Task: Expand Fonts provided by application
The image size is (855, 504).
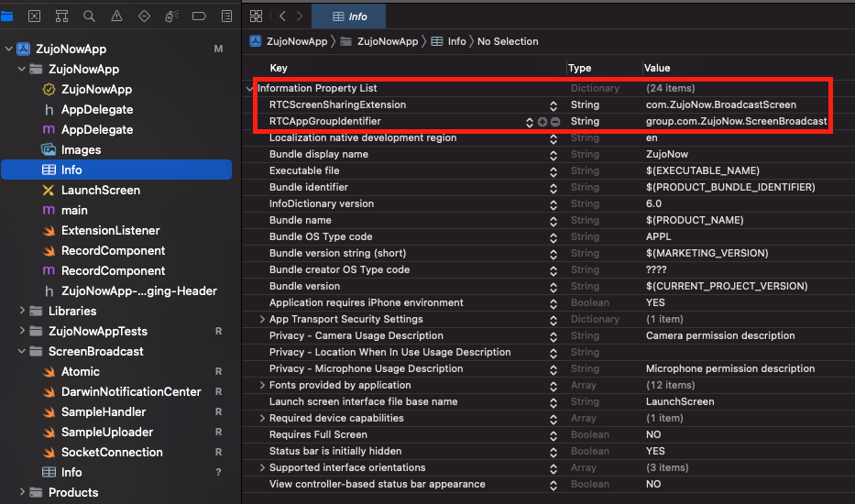Action: 263,386
